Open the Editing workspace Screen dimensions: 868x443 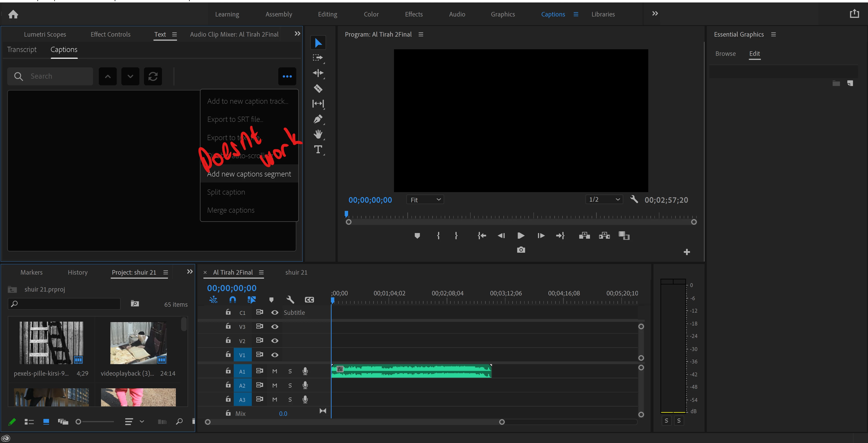tap(327, 14)
